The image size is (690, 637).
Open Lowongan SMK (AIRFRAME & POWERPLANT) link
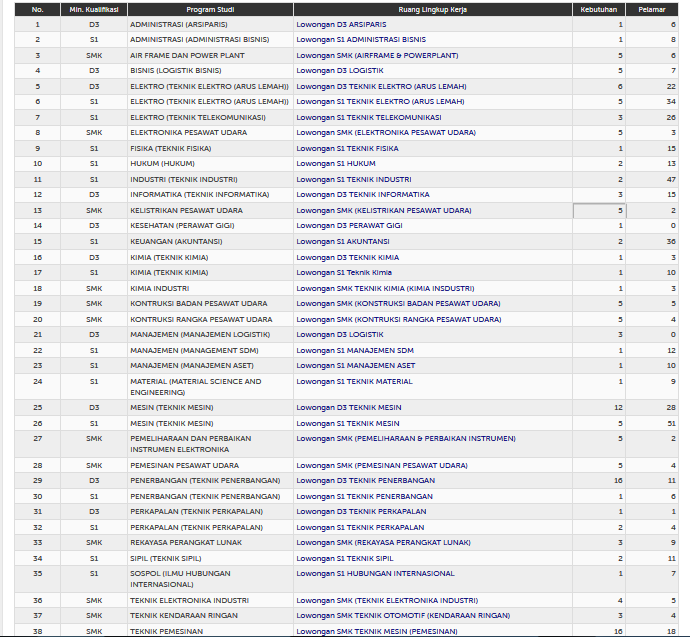click(x=377, y=55)
